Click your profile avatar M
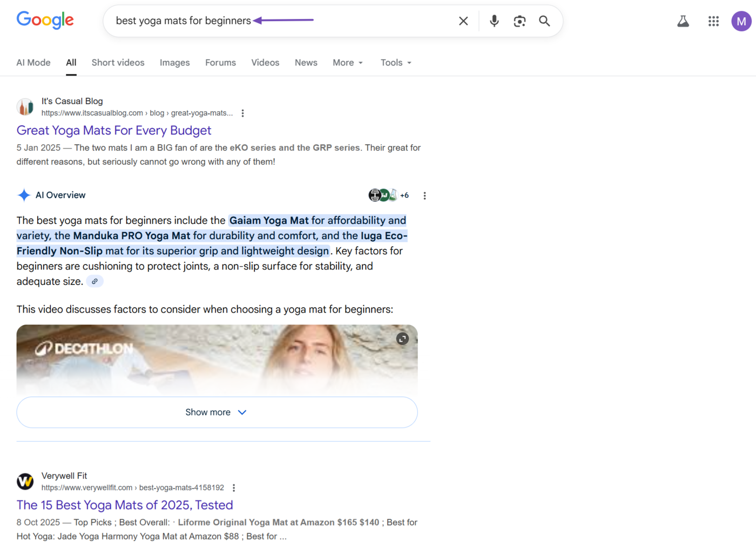 (x=741, y=21)
